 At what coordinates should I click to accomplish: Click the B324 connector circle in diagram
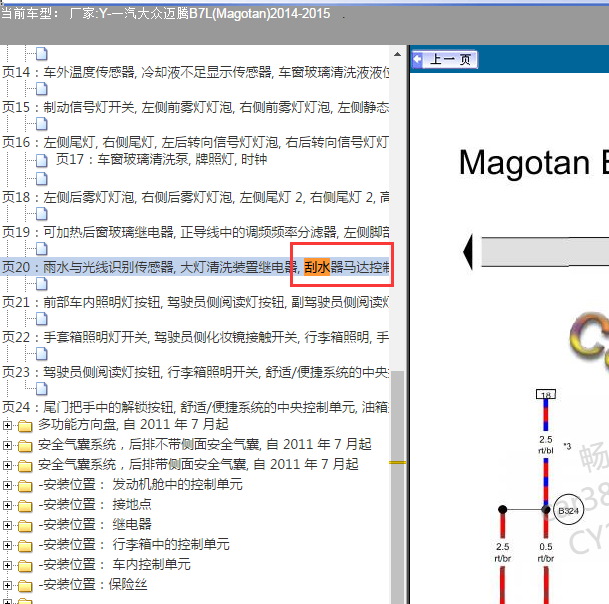[568, 510]
